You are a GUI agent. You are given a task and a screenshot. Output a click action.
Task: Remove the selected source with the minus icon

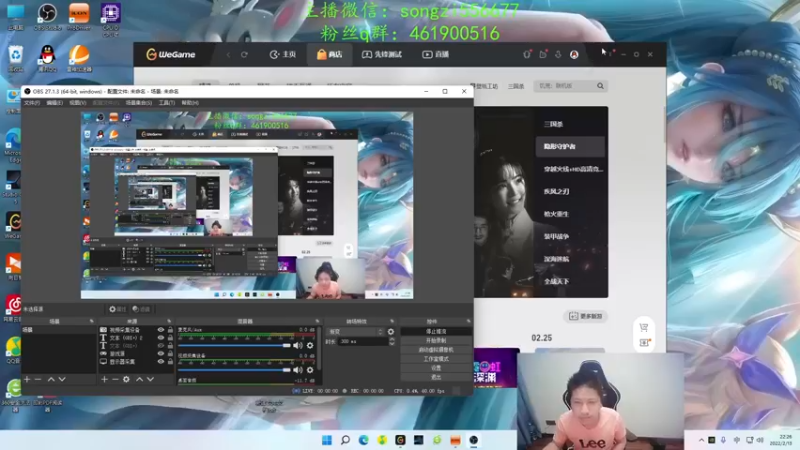[115, 380]
